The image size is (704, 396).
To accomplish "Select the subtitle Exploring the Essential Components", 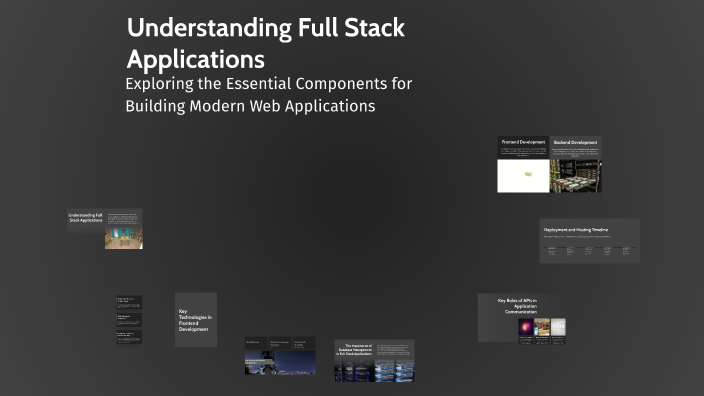I will 268,95.
